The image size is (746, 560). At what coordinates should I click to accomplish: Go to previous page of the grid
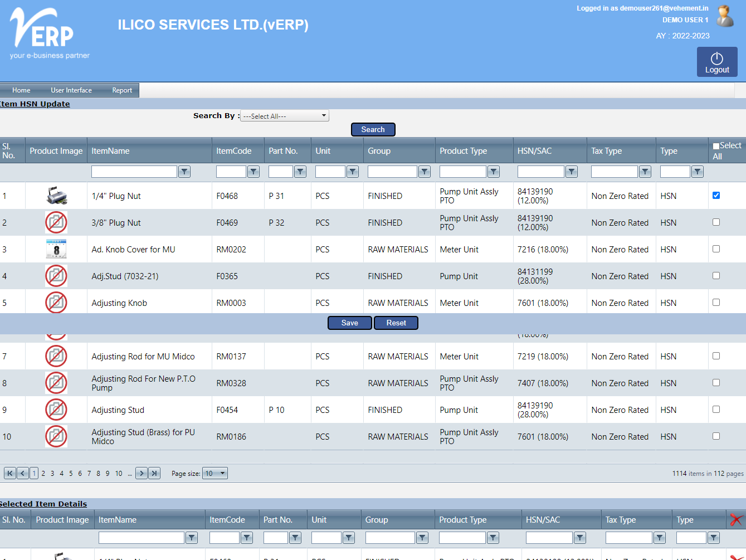[23, 473]
